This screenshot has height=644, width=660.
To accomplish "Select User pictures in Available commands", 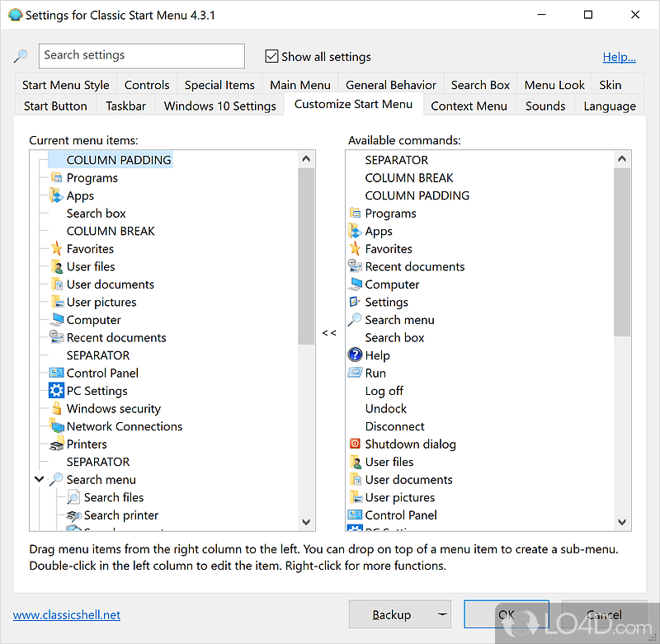I will [400, 497].
